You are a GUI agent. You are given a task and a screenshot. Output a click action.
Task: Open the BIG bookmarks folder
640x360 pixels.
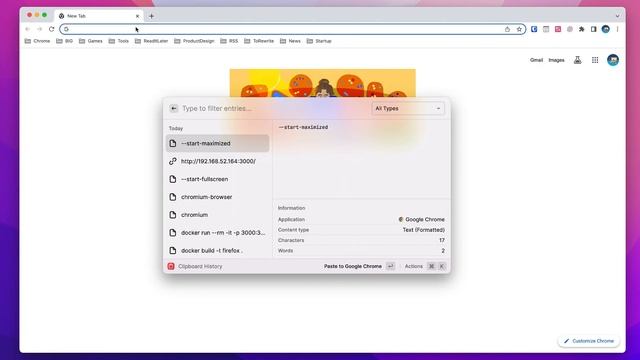coord(64,41)
